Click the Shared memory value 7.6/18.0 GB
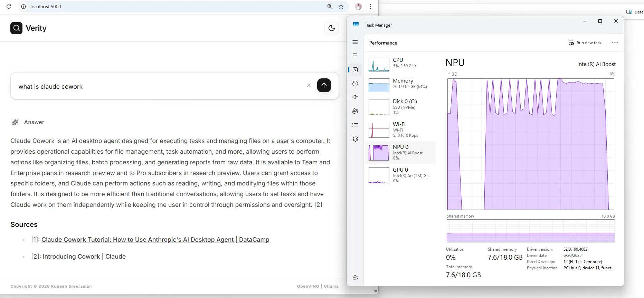Viewport: 644px width, 298px height. pyautogui.click(x=505, y=257)
